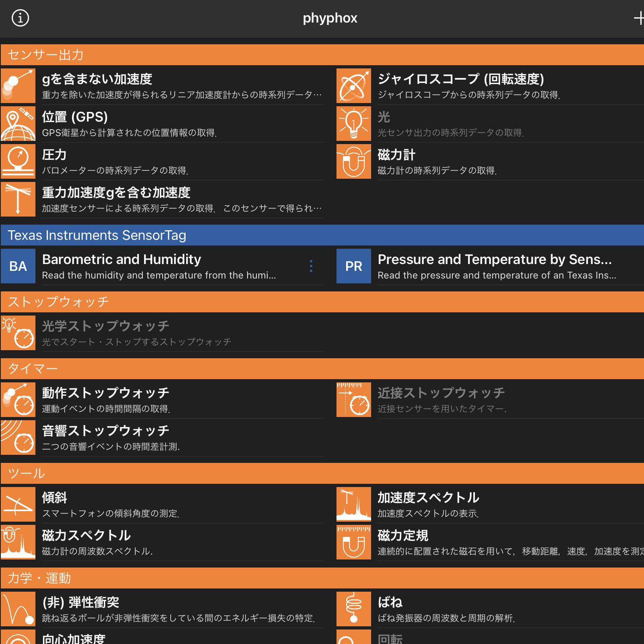Image resolution: width=644 pixels, height=644 pixels.
Task: Click description 加速度スペクトルの表示.
Action: 428,514
